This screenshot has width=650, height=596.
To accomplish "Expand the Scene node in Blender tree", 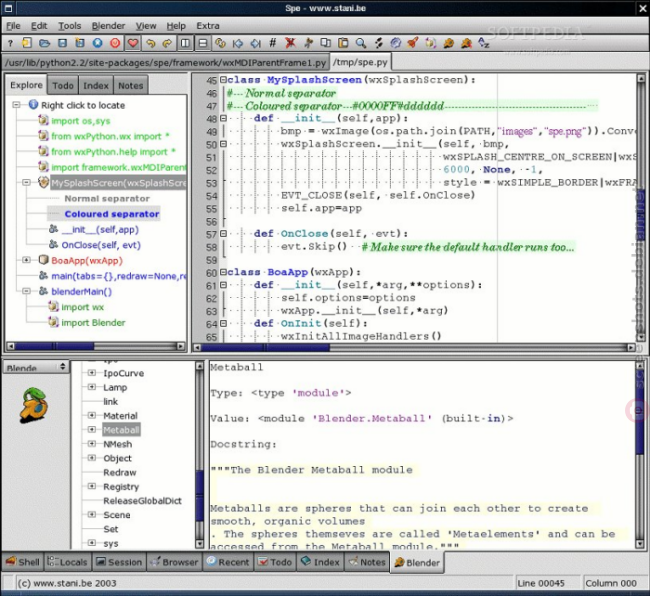I will (x=92, y=515).
